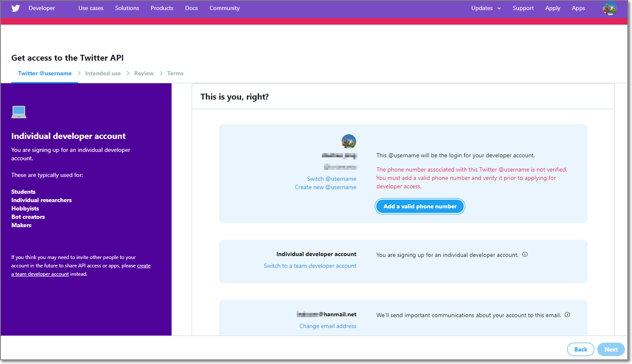Open the Use cases menu
Viewport: 632px width, 364px height.
91,8
